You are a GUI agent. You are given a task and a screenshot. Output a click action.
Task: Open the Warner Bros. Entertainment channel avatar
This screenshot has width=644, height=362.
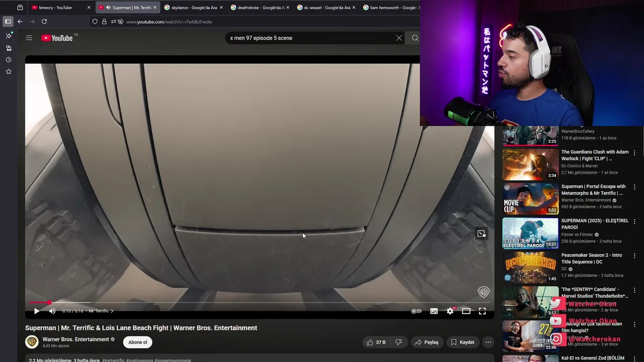(x=32, y=342)
